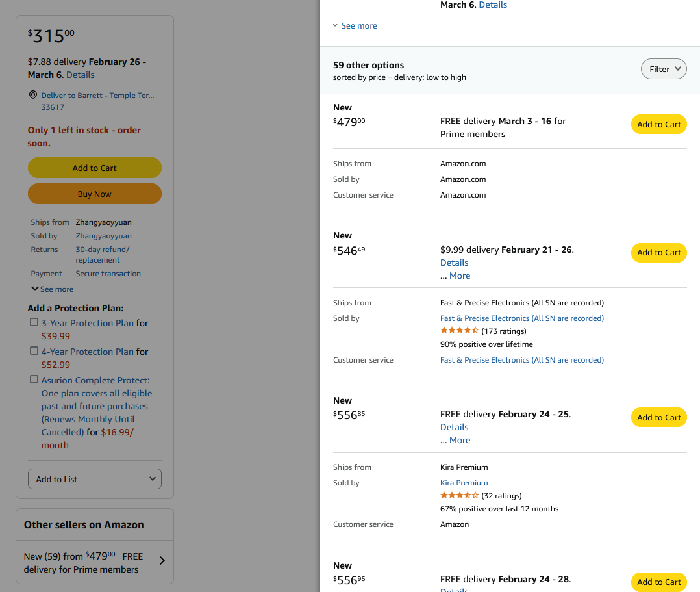Viewport: 700px width, 592px height.
Task: Open the Filter dropdown
Action: click(663, 69)
